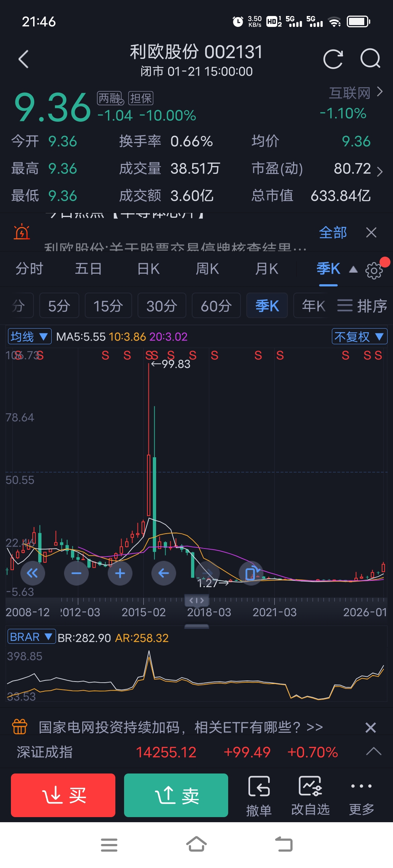
Task: Move chart right with arrow button
Action: (x=207, y=573)
